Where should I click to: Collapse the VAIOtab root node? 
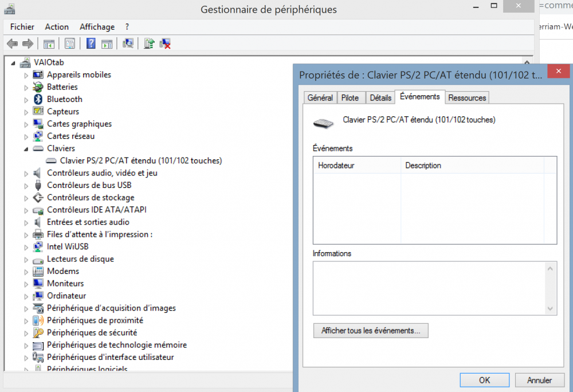pos(13,63)
